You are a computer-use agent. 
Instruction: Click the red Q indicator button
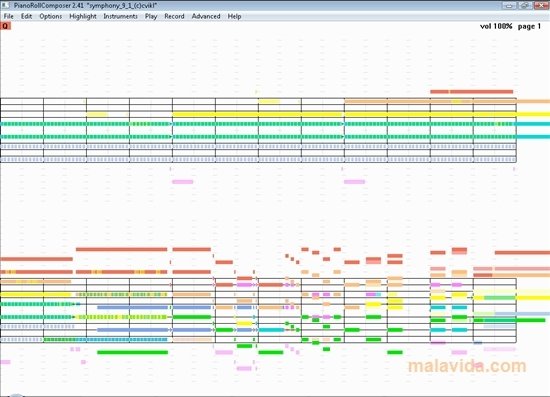5,26
